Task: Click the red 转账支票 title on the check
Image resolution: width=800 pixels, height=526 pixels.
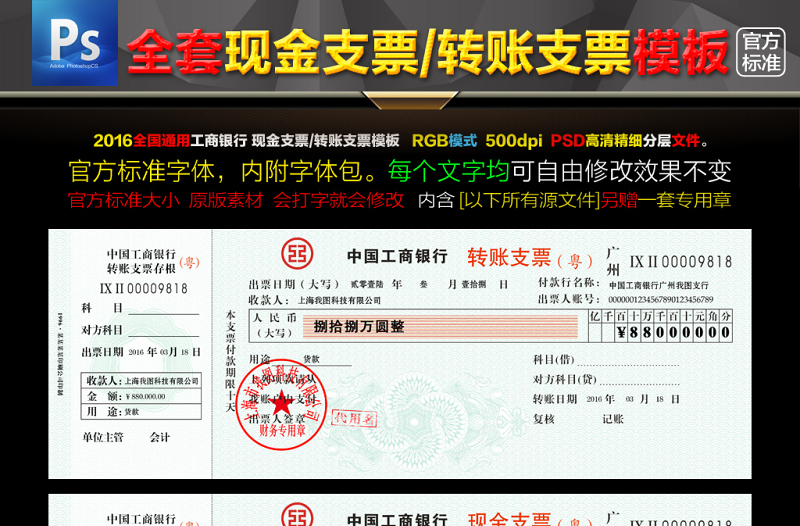Action: (x=509, y=258)
